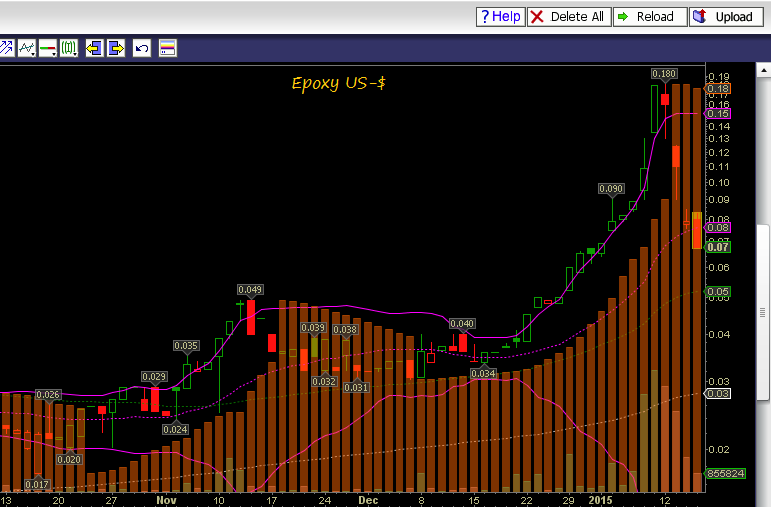
Task: Click the yellow right arrow scroll icon
Action: (x=116, y=48)
